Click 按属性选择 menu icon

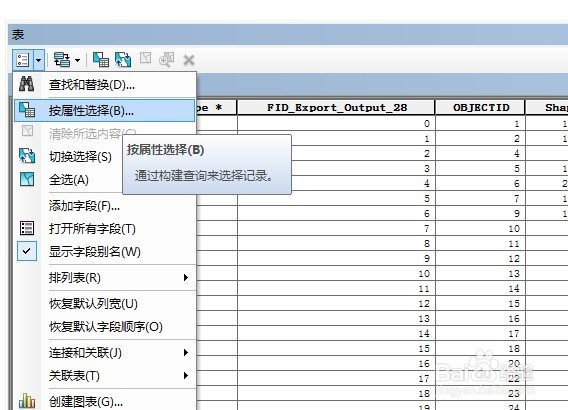coord(27,110)
